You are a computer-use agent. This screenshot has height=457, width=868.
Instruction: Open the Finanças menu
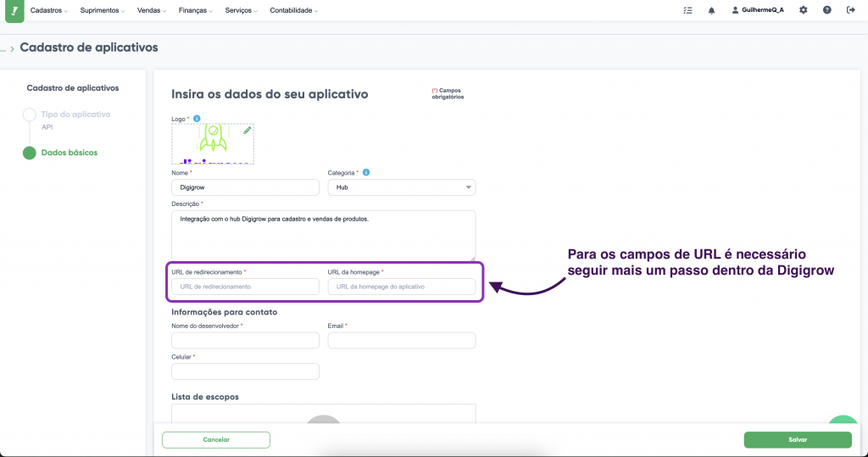[198, 10]
